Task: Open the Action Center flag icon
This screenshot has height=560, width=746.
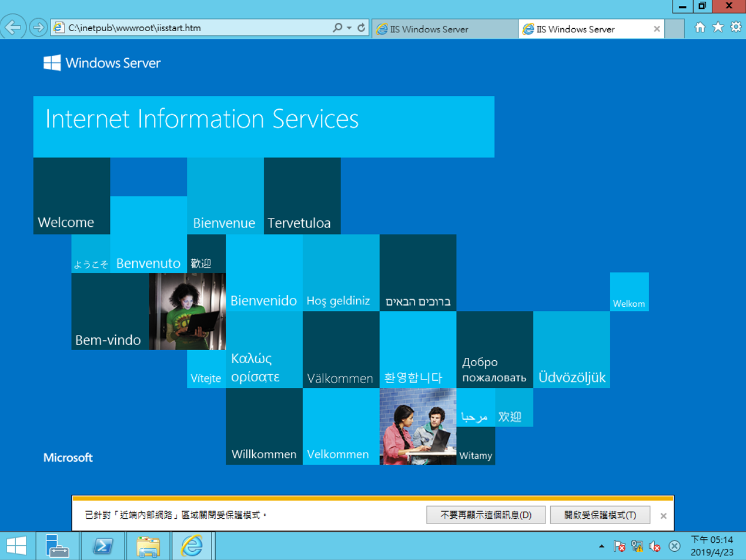Action: 619,546
